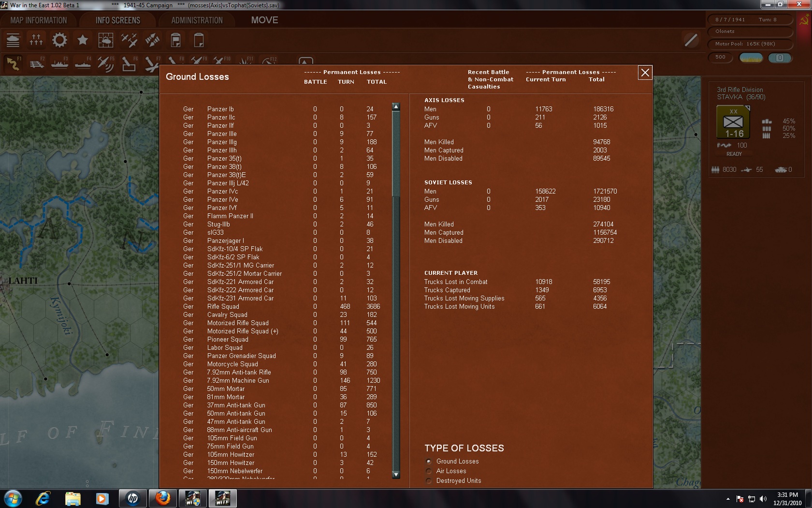Select the F5 air recon mode icon

tap(106, 63)
